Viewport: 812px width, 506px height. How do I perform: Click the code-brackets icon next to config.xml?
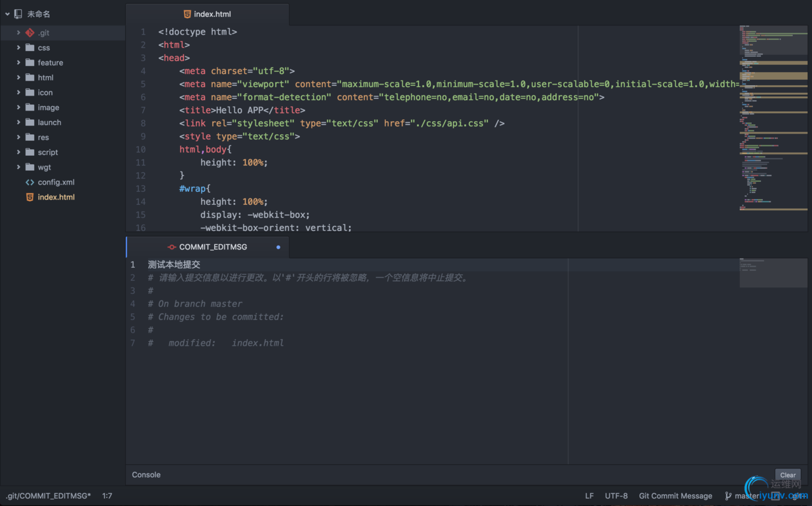[x=29, y=182]
